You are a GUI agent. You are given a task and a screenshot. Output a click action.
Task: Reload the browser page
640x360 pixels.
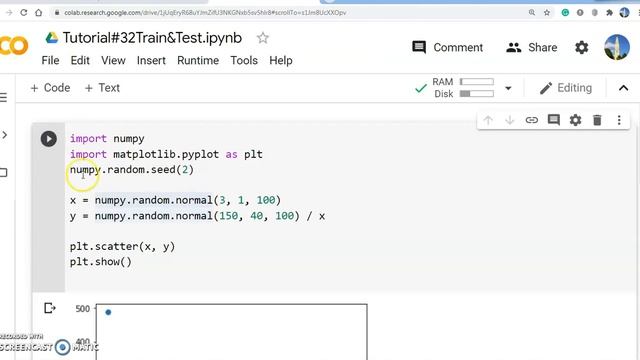24,13
